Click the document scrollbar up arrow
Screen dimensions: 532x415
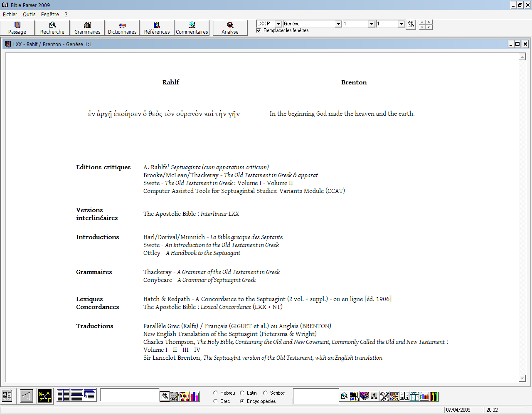click(x=522, y=57)
